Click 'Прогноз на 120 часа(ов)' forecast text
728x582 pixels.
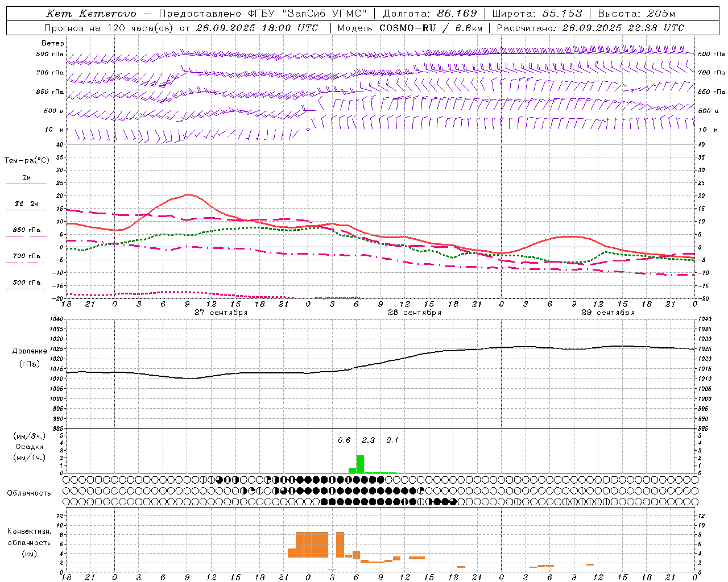point(109,28)
